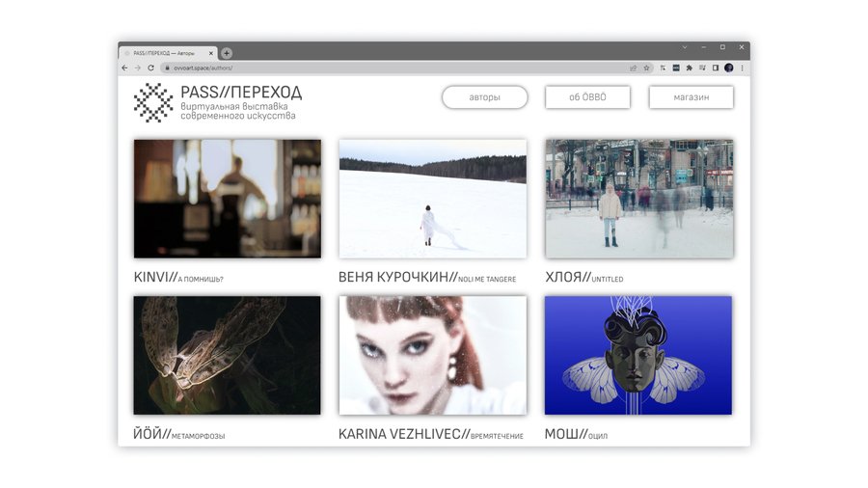Maximize the browser window

click(x=722, y=47)
